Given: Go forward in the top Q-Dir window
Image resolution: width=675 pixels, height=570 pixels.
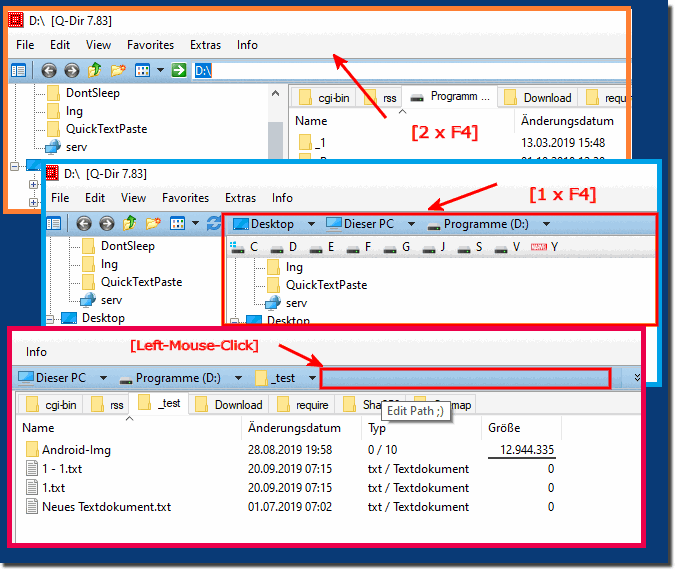Looking at the screenshot, I should coord(72,70).
